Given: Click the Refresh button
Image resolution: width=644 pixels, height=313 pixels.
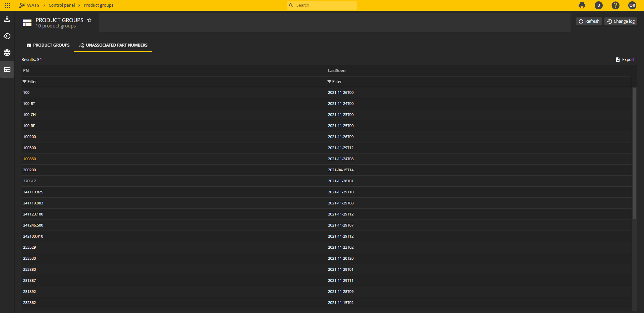Looking at the screenshot, I should pos(589,21).
